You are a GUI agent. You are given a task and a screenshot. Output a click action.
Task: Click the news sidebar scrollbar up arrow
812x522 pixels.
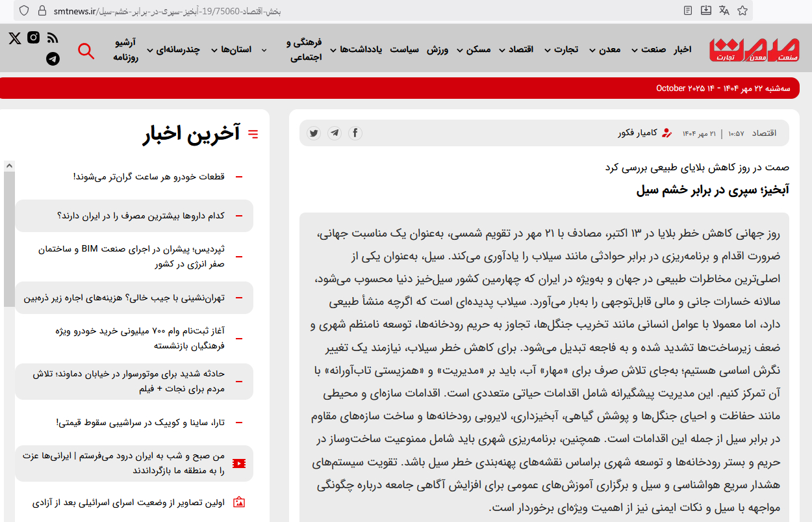[9, 166]
